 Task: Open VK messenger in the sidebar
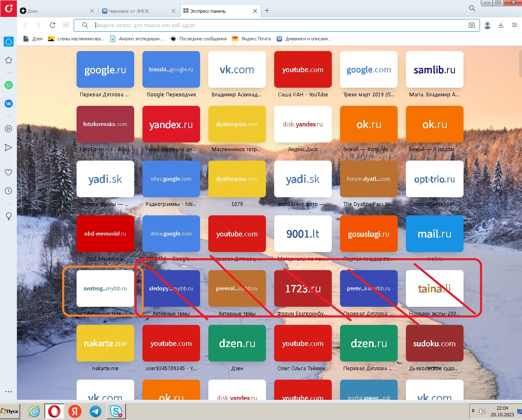(8, 104)
